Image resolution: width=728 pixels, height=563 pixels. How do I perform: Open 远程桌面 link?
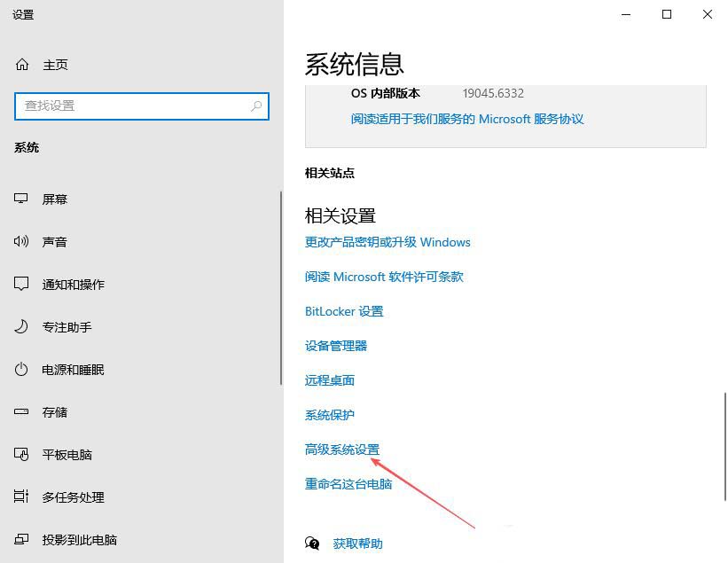(x=330, y=380)
